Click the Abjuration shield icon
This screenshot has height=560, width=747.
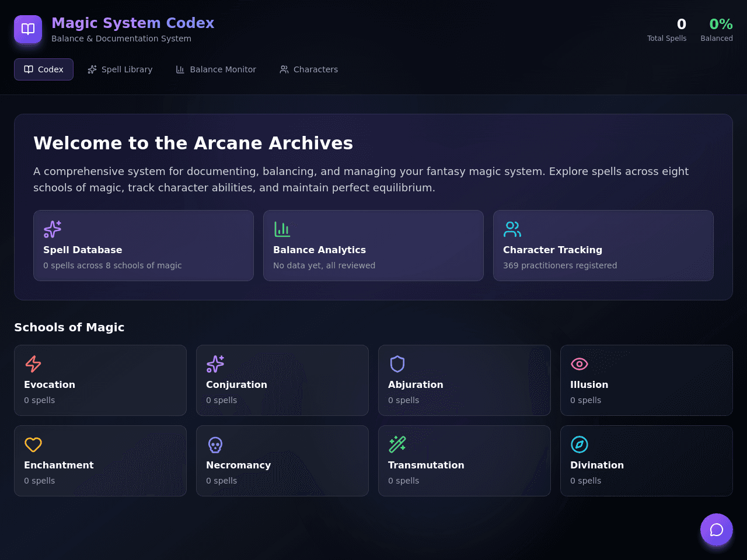(397, 364)
